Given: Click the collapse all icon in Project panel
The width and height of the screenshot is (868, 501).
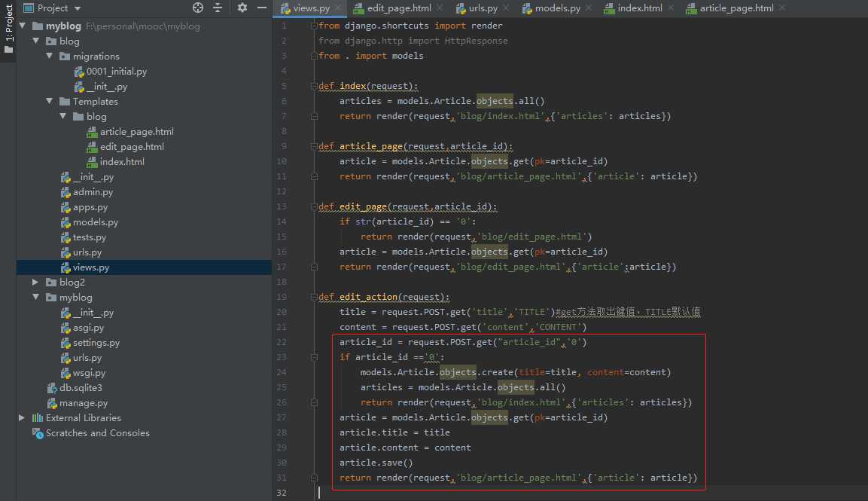Looking at the screenshot, I should point(218,8).
